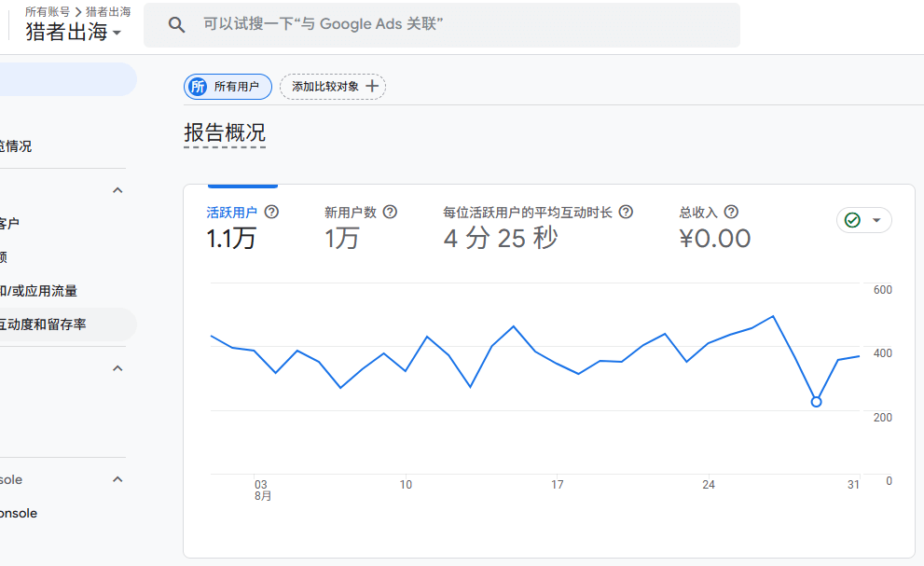
Task: Collapse the Search Console sidebar section
Action: [117, 478]
